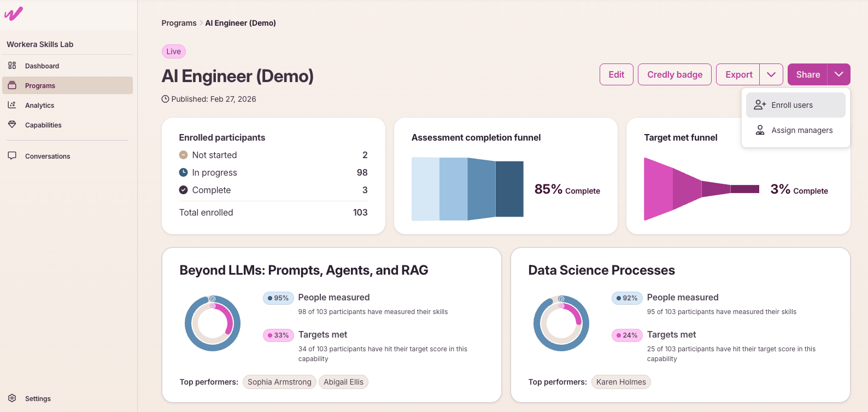This screenshot has width=868, height=412.
Task: Click the Karen Holmes performer chip
Action: click(x=621, y=382)
